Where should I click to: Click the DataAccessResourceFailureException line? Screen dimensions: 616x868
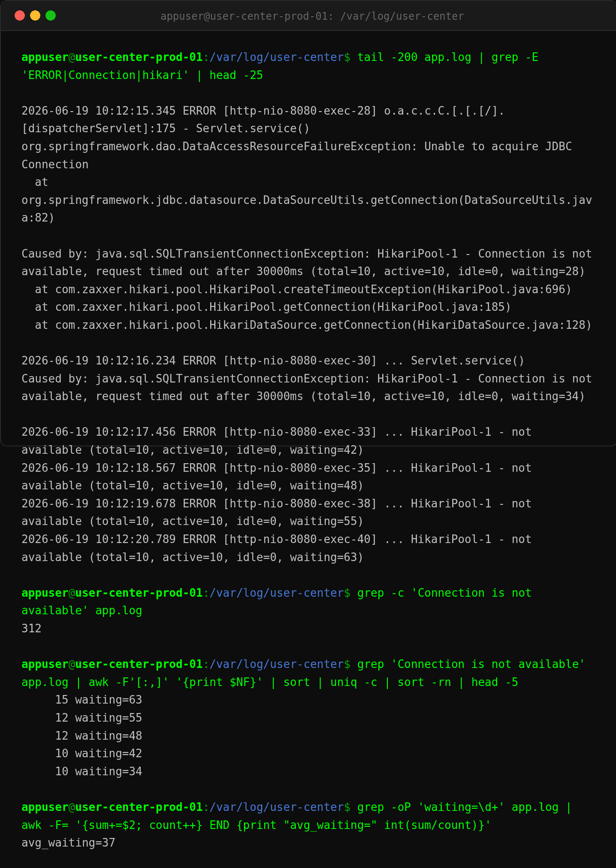click(296, 147)
